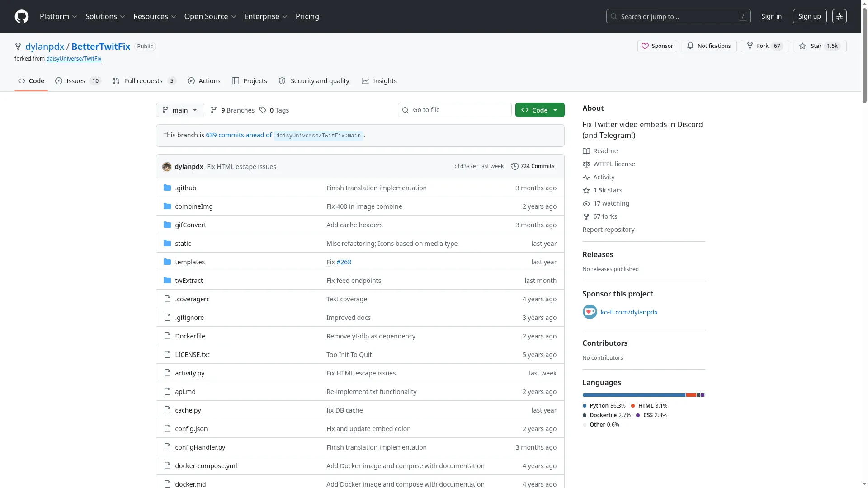This screenshot has height=488, width=868.
Task: Click the templates folder icon
Action: tap(167, 262)
